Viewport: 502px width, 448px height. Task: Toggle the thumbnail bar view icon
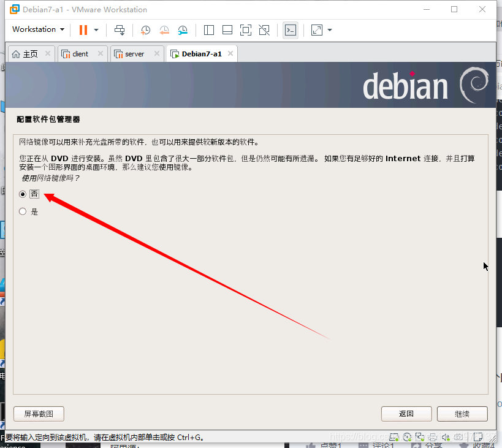click(x=227, y=30)
